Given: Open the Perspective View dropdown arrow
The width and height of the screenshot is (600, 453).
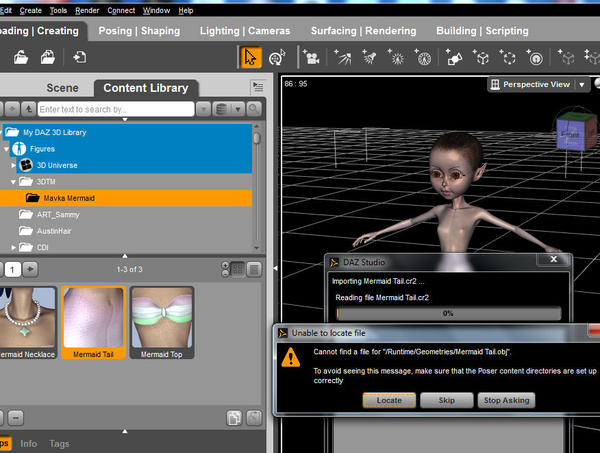Looking at the screenshot, I should [582, 85].
